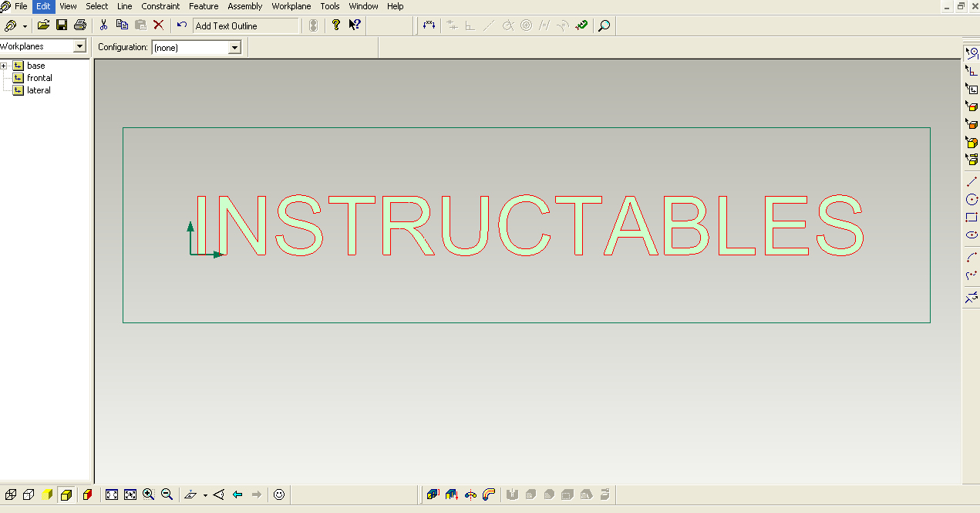
Task: Select the lateral workplane in tree
Action: [39, 90]
